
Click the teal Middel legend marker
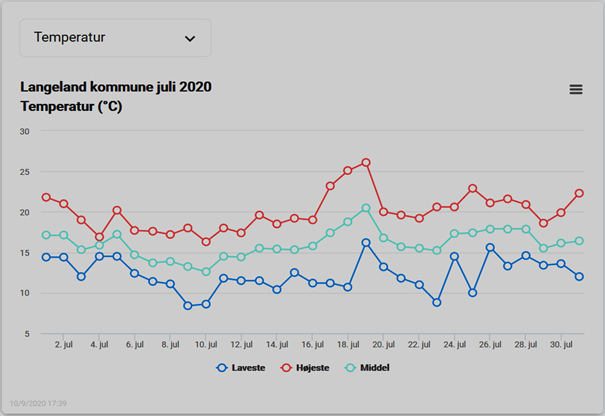[x=350, y=368]
